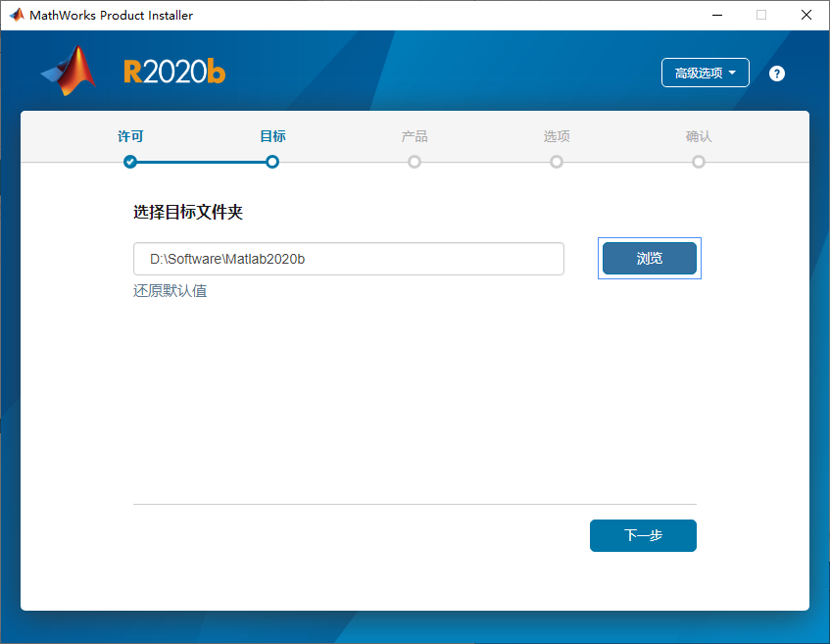Click the circle under 选项 step
This screenshot has height=644, width=830.
pos(557,162)
